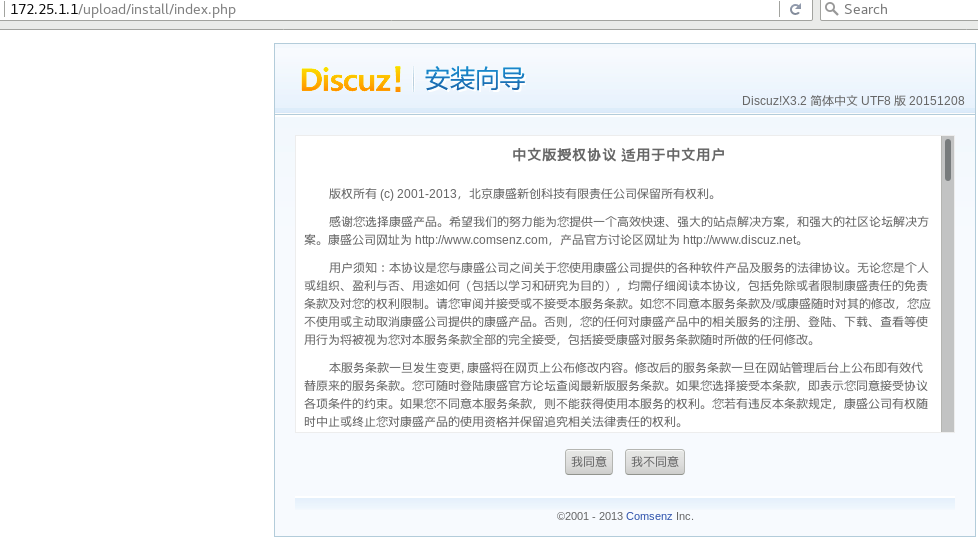Viewport: 978px width, 540px height.
Task: Click the paragraph starting 本服务条款一旦发生变更
Action: pos(616,395)
